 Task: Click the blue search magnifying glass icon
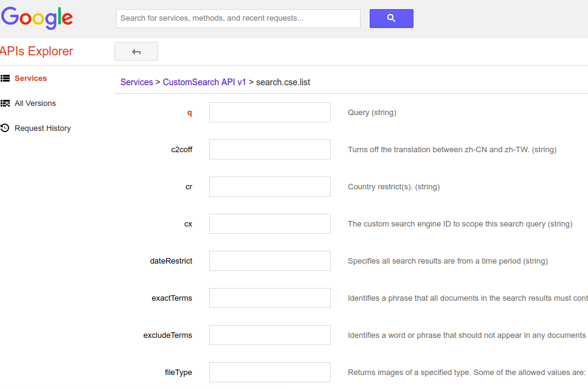[x=391, y=18]
